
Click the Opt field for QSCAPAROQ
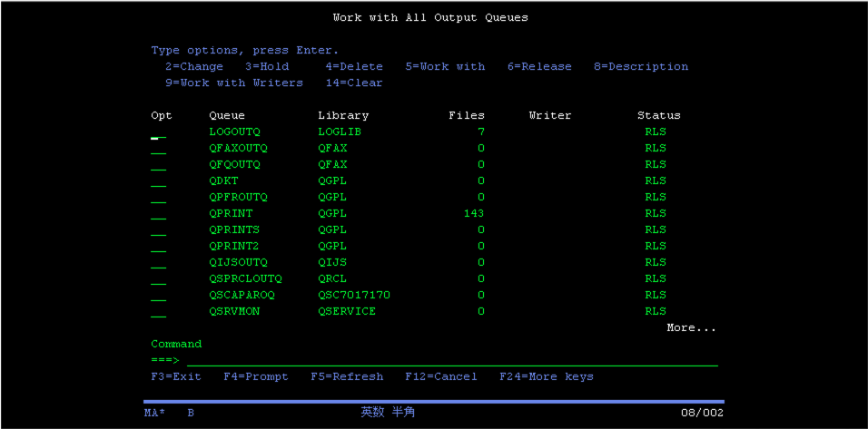tap(158, 295)
